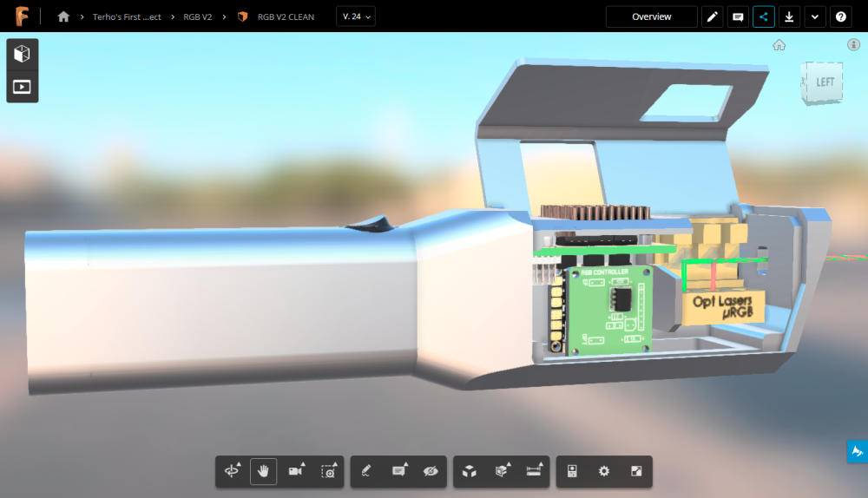Toggle the model browser panel
This screenshot has width=868, height=498.
pos(22,55)
